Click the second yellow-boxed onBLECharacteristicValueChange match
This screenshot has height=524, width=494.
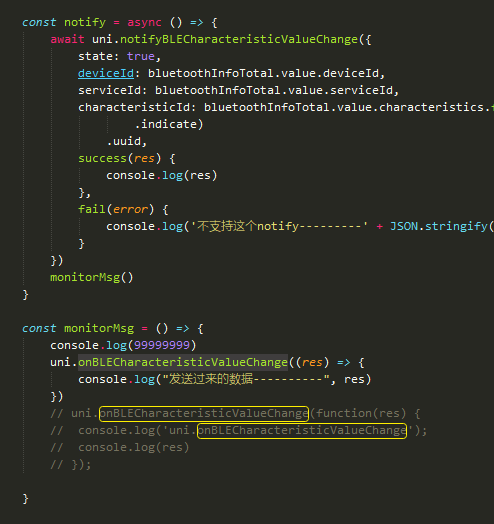[x=302, y=431]
